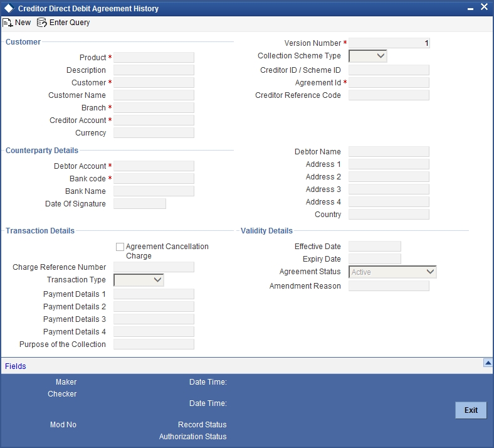Click the Address 4 input field

click(389, 202)
